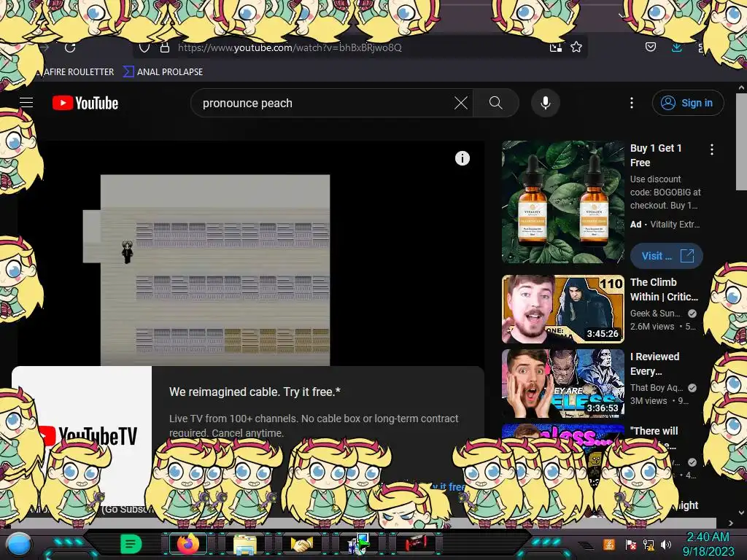
Task: Click the padlock site security icon
Action: coord(165,47)
